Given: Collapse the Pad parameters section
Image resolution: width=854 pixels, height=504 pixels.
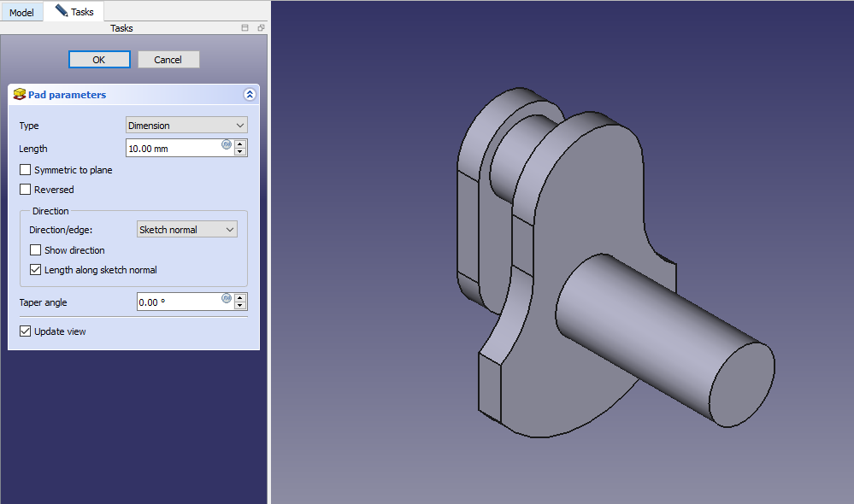Looking at the screenshot, I should [249, 95].
